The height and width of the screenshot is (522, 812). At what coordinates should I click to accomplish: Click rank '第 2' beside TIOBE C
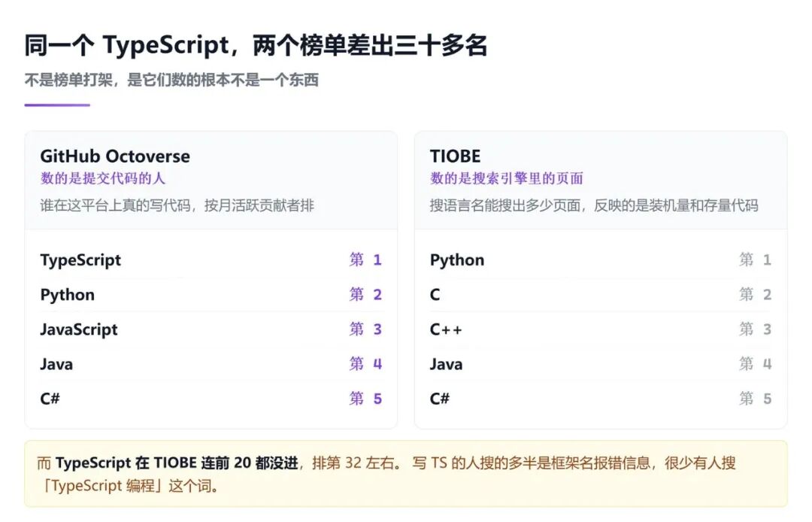(x=756, y=294)
